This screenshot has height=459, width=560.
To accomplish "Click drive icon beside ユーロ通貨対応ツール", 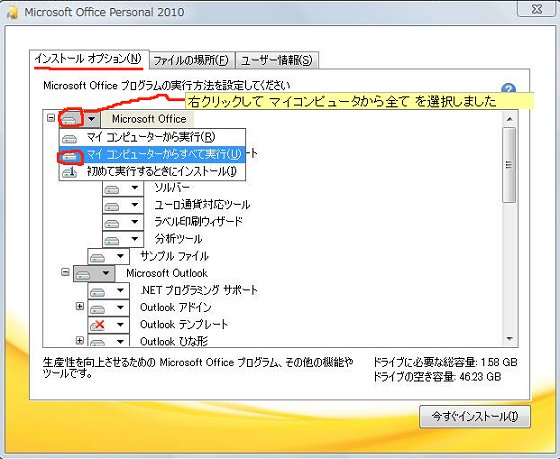I will [112, 205].
